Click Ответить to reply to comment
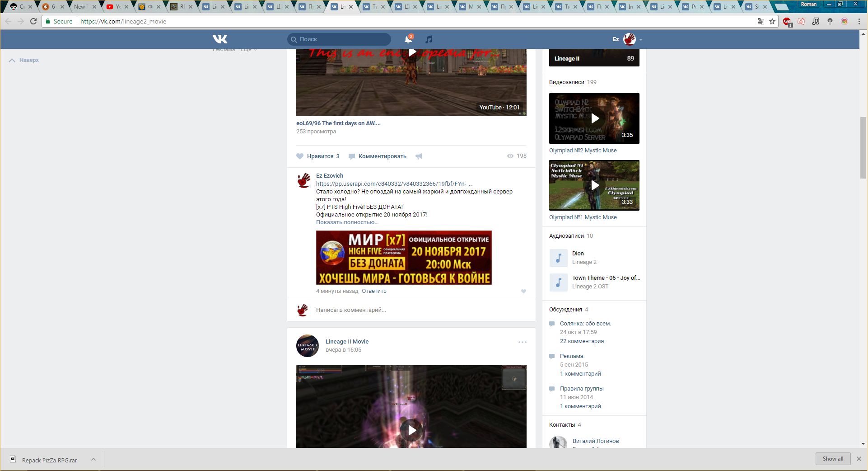Viewport: 868px width, 471px height. pyautogui.click(x=374, y=291)
